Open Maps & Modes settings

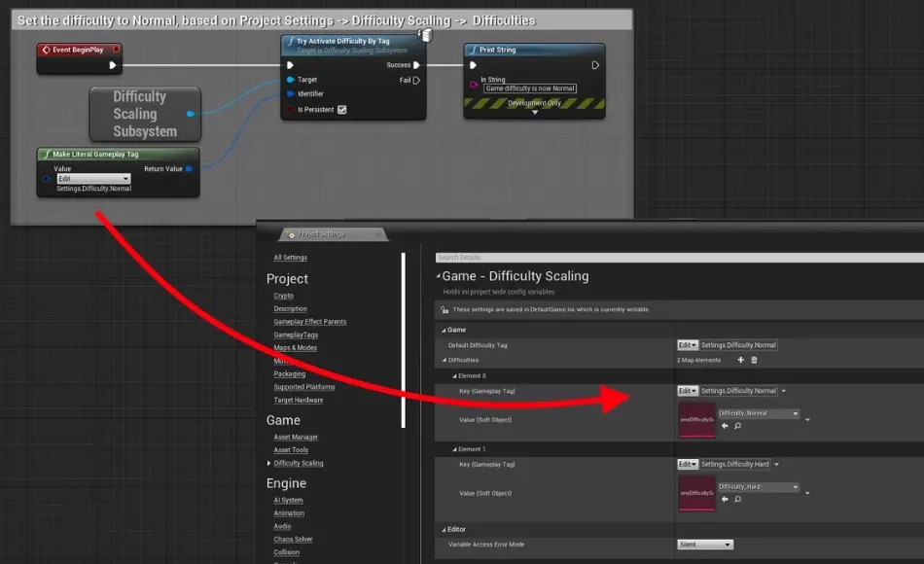[296, 348]
